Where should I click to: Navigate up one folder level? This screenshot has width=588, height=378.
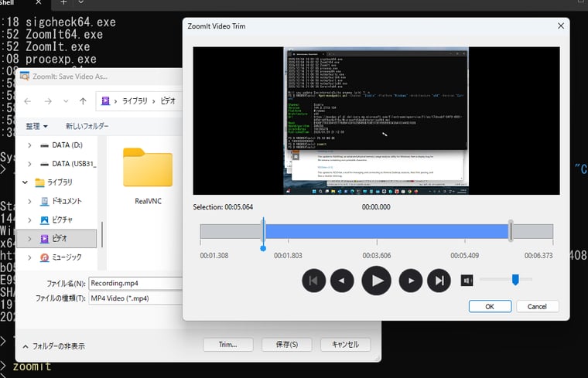click(83, 101)
